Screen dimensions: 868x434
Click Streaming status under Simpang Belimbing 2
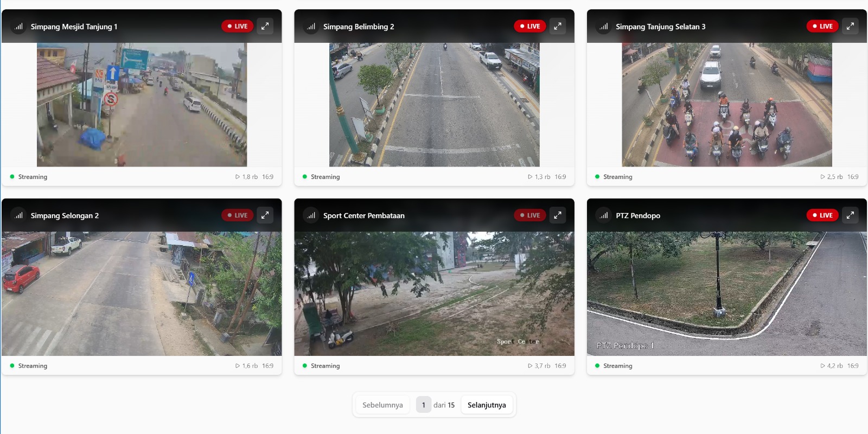[x=321, y=177]
